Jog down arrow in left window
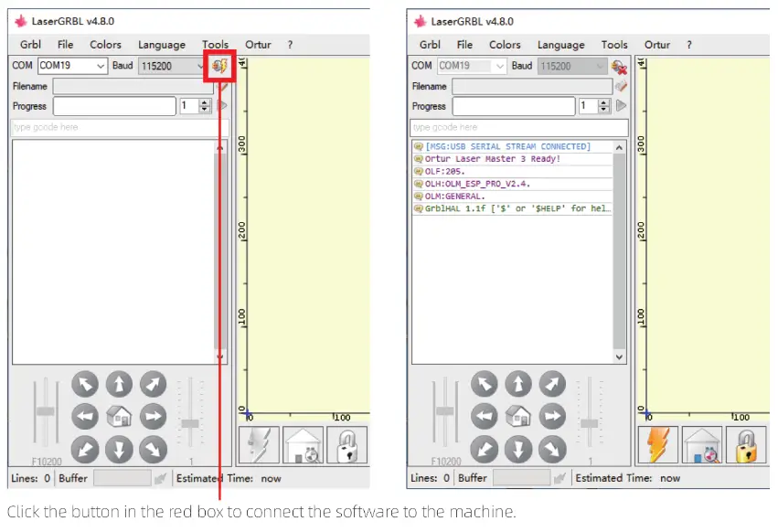Viewport: 778px width, 532px height. [119, 450]
